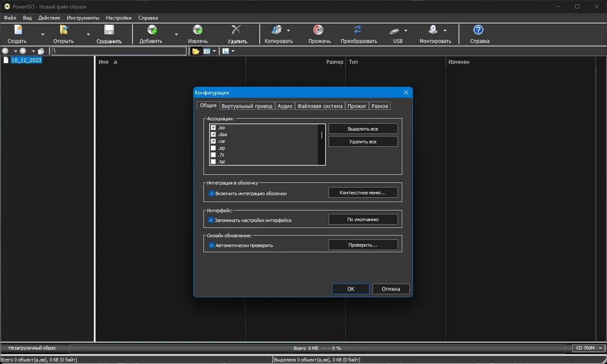Switch to the Прожиг tab

pos(357,106)
